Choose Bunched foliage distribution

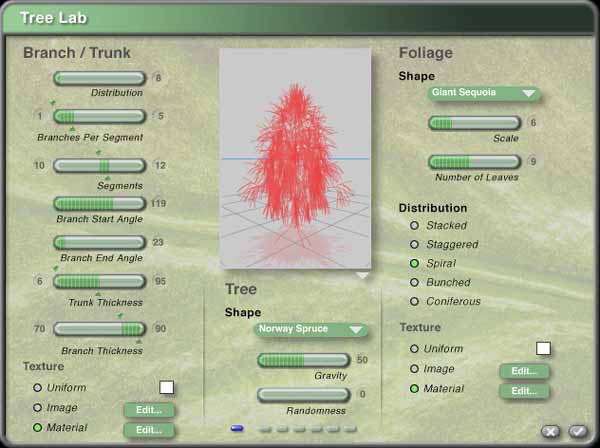[414, 282]
